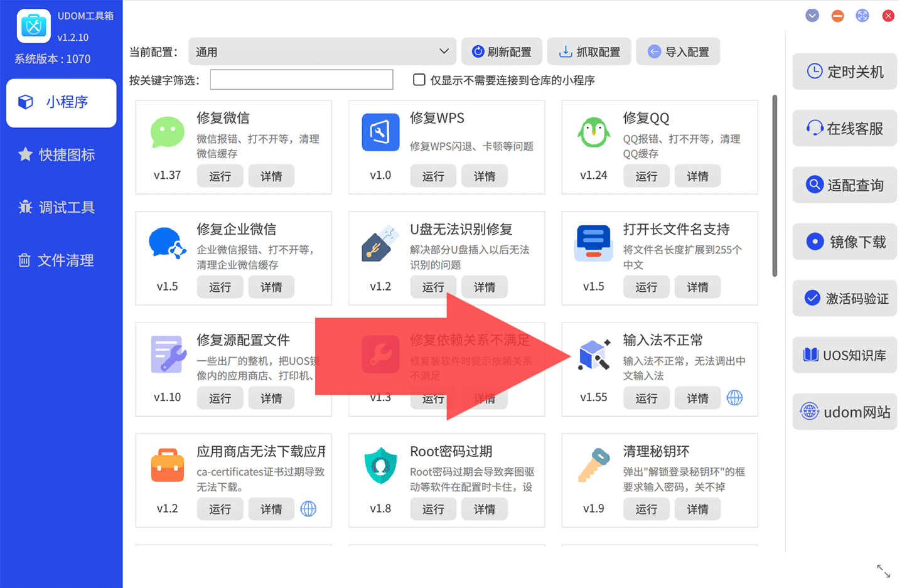Run Root密码过期 applet
Screen dimensions: 902x588
(x=433, y=509)
